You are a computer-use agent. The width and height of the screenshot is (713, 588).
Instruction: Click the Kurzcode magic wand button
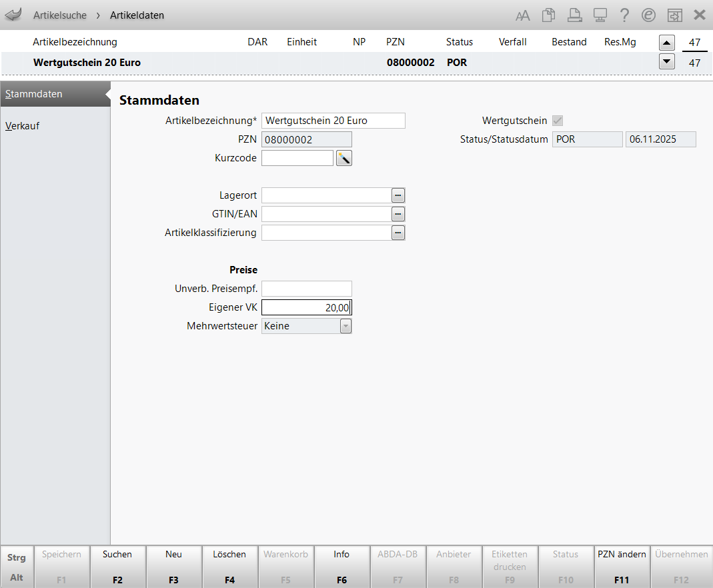pyautogui.click(x=343, y=158)
